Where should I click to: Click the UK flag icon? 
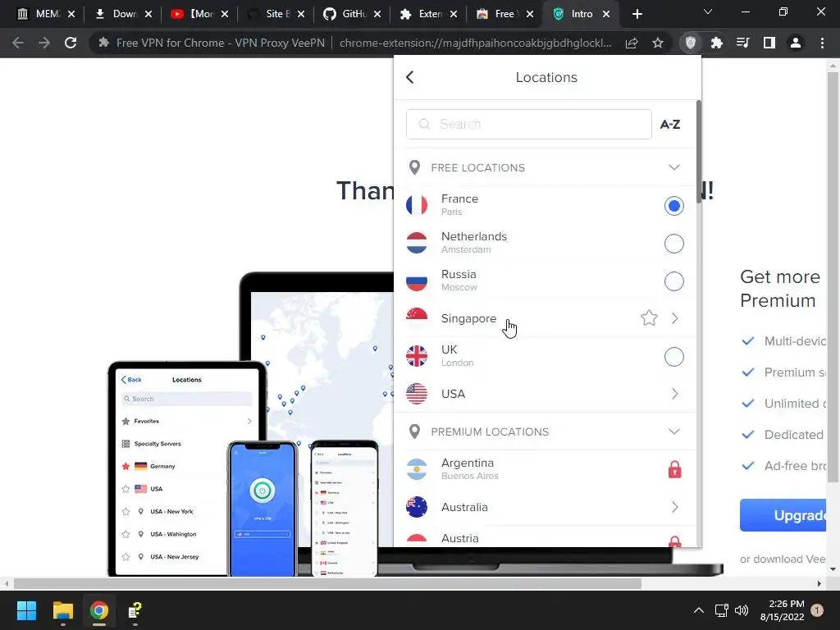click(417, 356)
